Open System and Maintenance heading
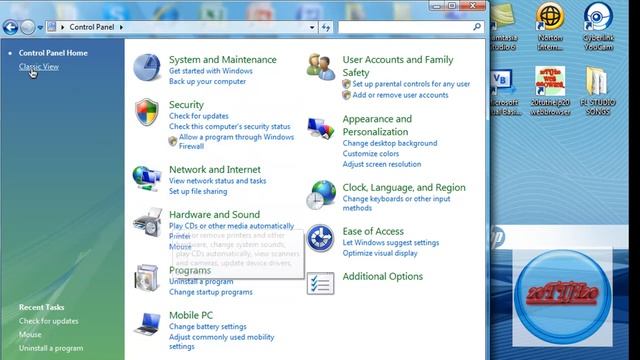Image resolution: width=640 pixels, height=360 pixels. point(222,60)
